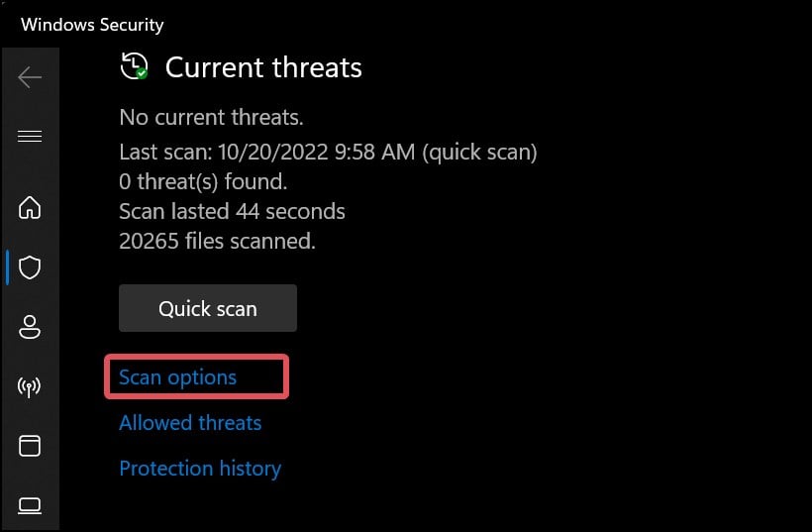
Task: Open App & browser control icon
Action: [30, 446]
